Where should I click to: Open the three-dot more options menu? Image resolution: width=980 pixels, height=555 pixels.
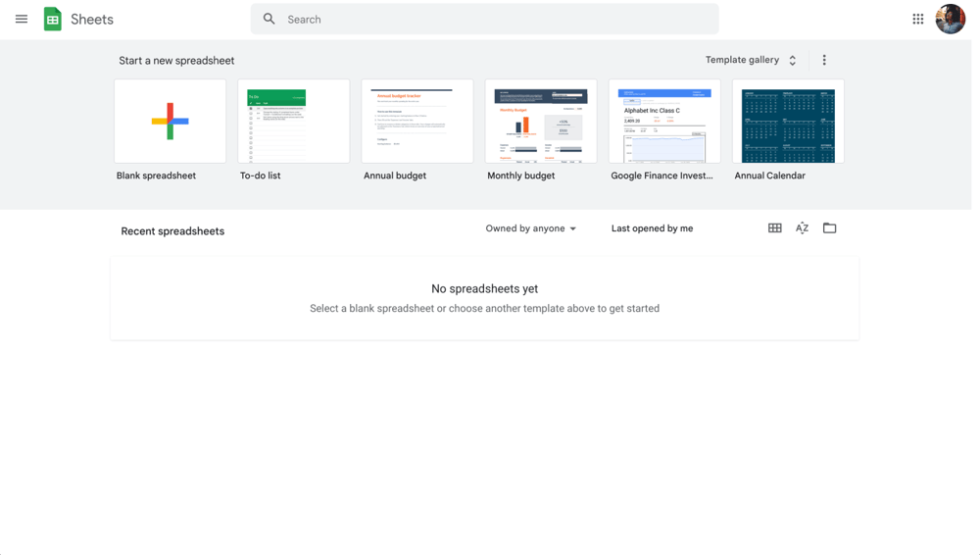coord(824,60)
